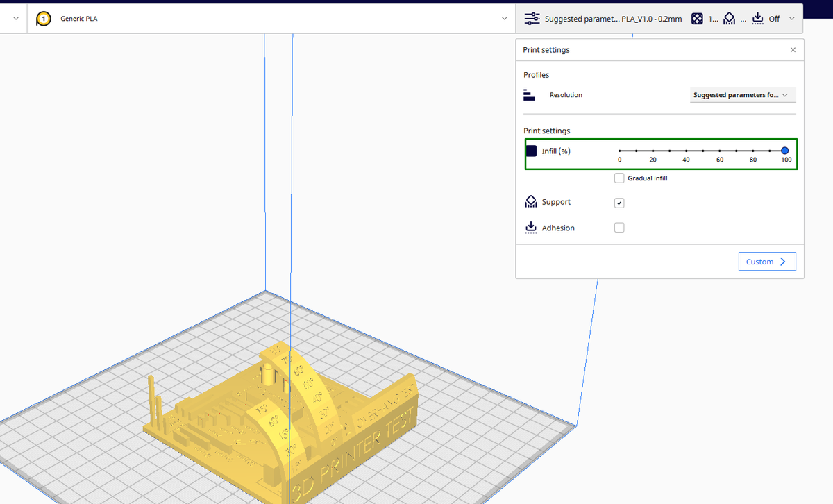Close the Print settings panel
Viewport: 833px width, 504px height.
click(793, 49)
